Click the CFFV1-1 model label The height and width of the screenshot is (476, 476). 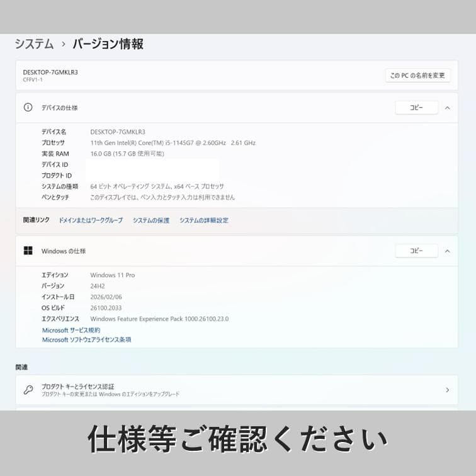[33, 80]
